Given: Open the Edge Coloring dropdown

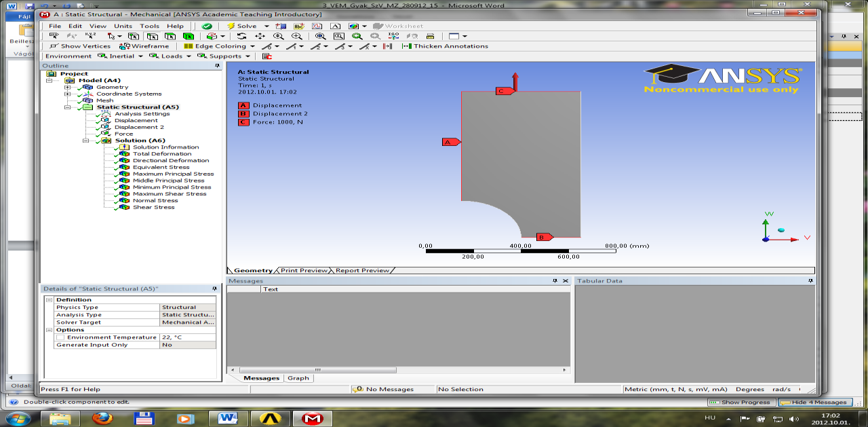Looking at the screenshot, I should point(253,46).
